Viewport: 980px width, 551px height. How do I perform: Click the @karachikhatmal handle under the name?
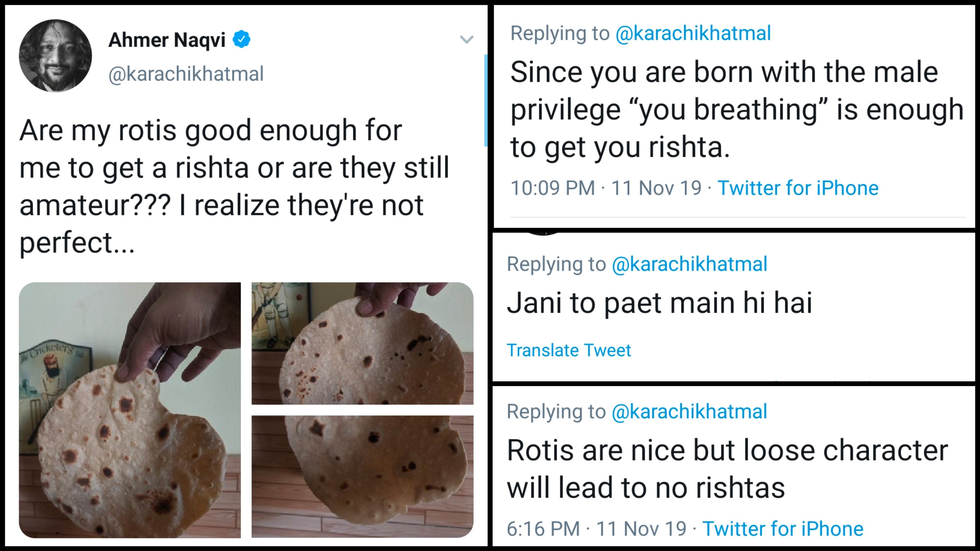point(186,74)
